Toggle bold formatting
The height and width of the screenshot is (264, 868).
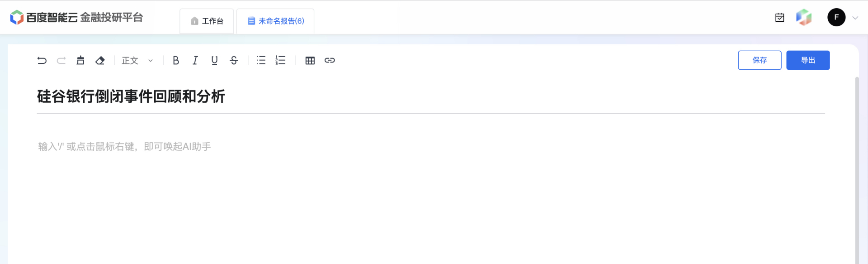[x=176, y=60]
